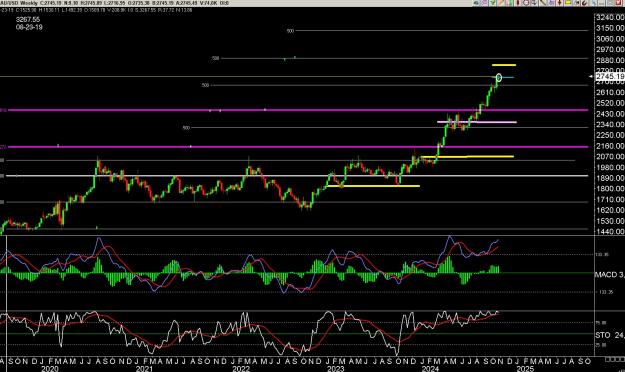The height and width of the screenshot is (372, 625).
Task: Click the current price label 2745.19
Action: [x=610, y=76]
